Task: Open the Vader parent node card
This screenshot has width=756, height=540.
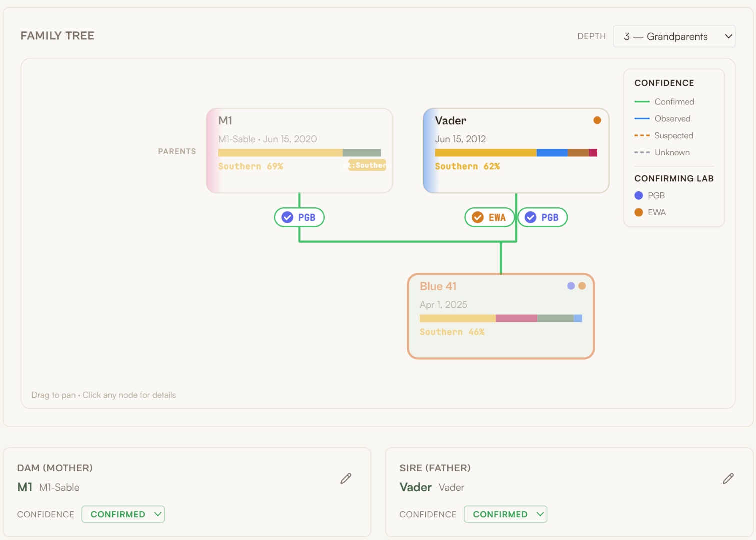Action: point(516,151)
